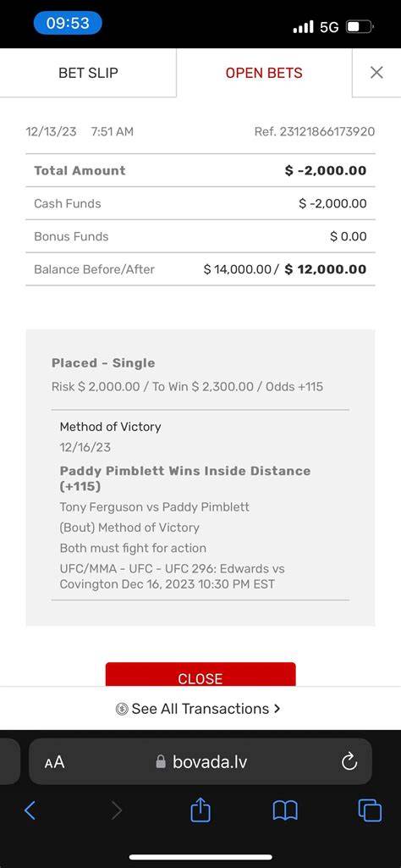
Task: Close the bet slip panel with X
Action: pos(376,73)
